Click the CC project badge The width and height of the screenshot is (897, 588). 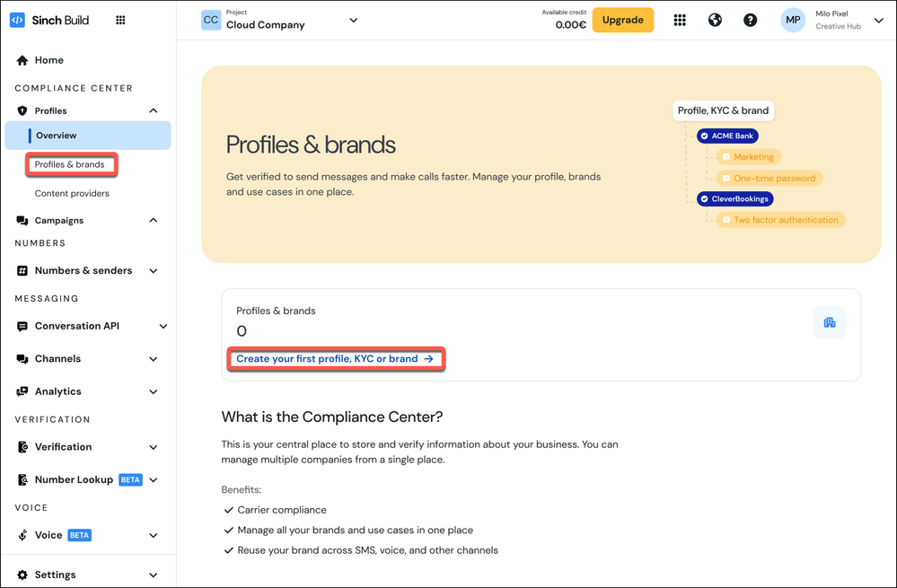[211, 20]
